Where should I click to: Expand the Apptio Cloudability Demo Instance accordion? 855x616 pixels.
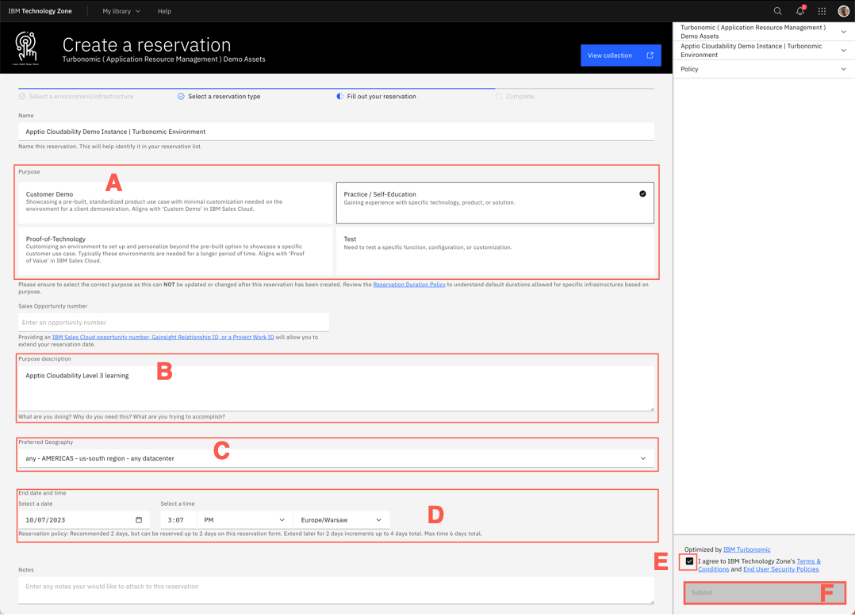tap(764, 50)
